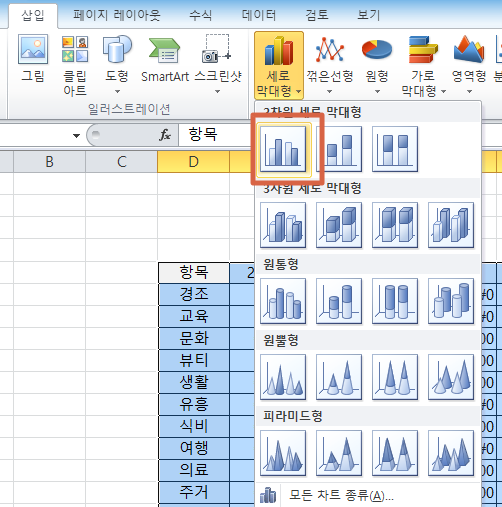Pick the clustered cylinder chart under 원통형
This screenshot has width=502, height=507.
283,301
